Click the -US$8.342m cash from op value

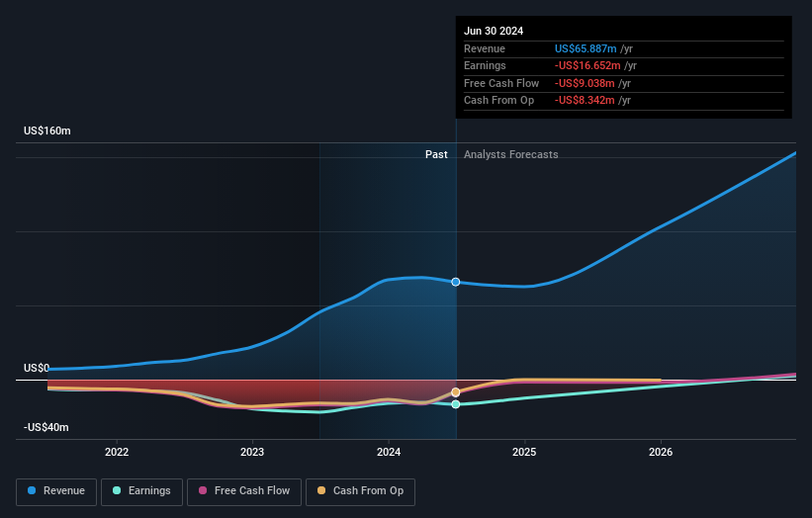(585, 101)
